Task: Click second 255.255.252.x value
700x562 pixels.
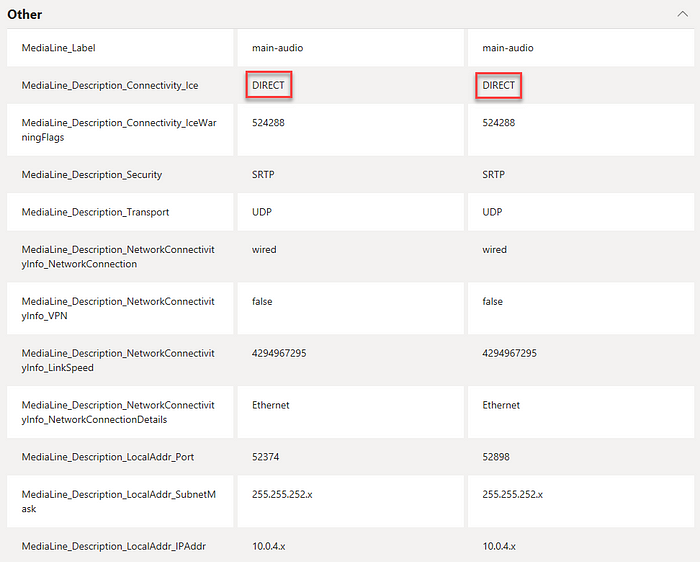Action: [x=512, y=494]
